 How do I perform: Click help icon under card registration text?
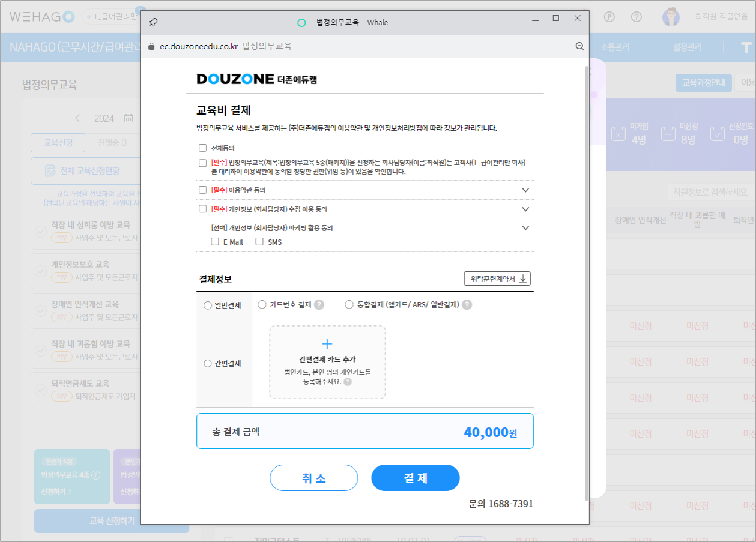point(348,382)
